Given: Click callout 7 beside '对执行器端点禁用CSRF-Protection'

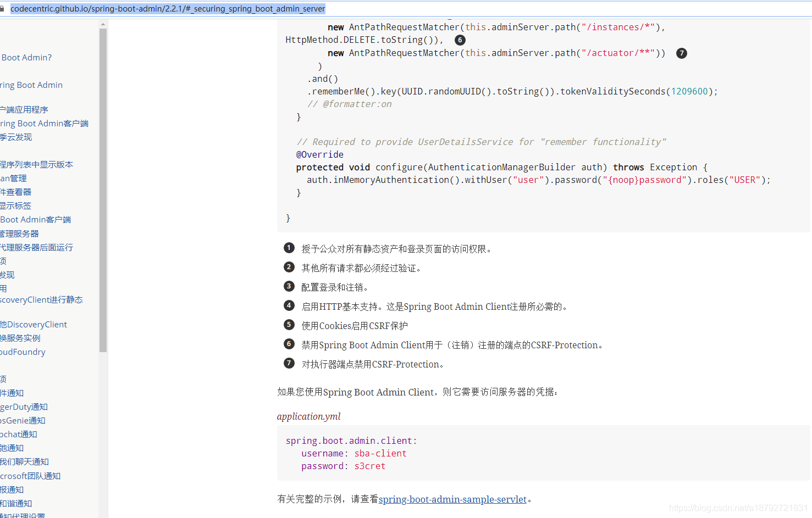Looking at the screenshot, I should pos(289,363).
